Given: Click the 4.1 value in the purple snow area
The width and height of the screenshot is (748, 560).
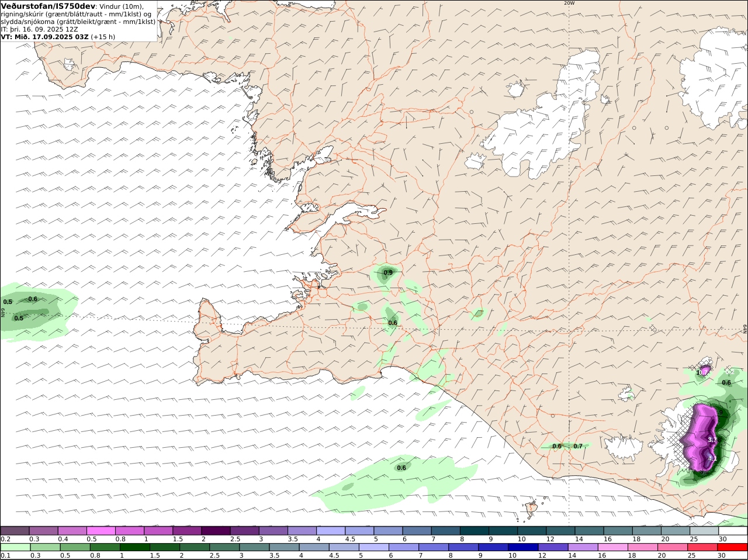Looking at the screenshot, I should tap(712, 459).
